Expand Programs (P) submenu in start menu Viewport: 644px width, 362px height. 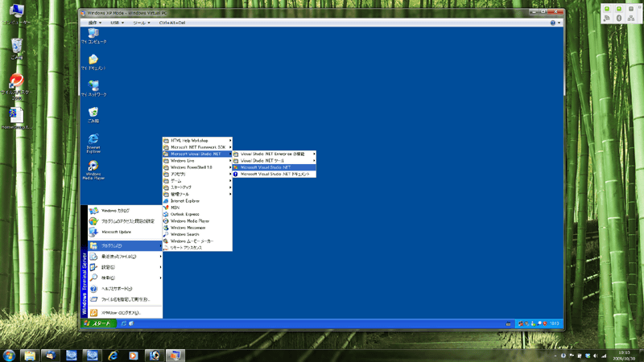click(x=126, y=246)
